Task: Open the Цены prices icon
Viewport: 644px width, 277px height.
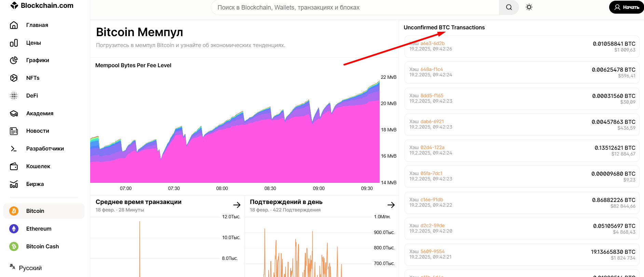Action: coord(14,43)
